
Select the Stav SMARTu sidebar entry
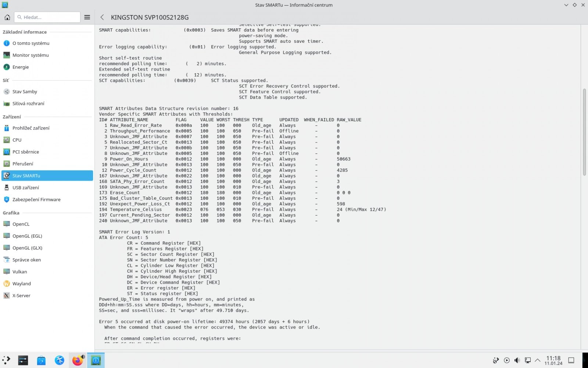click(x=47, y=176)
